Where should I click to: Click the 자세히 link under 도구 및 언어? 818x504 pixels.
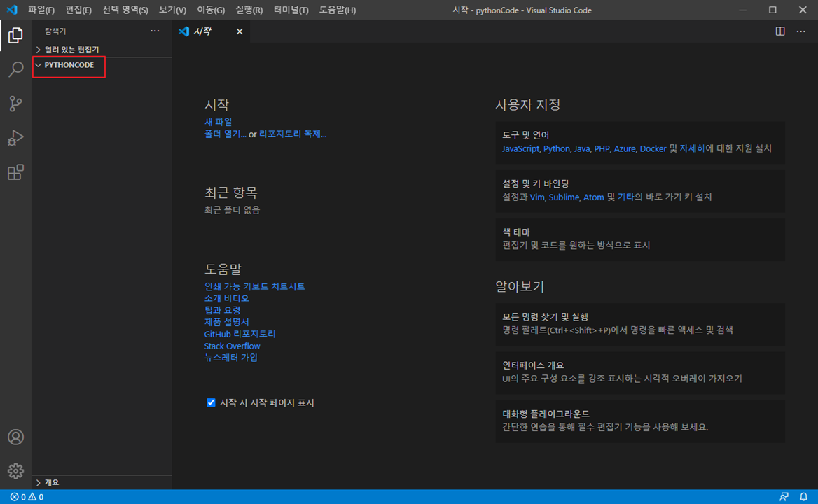coord(692,148)
